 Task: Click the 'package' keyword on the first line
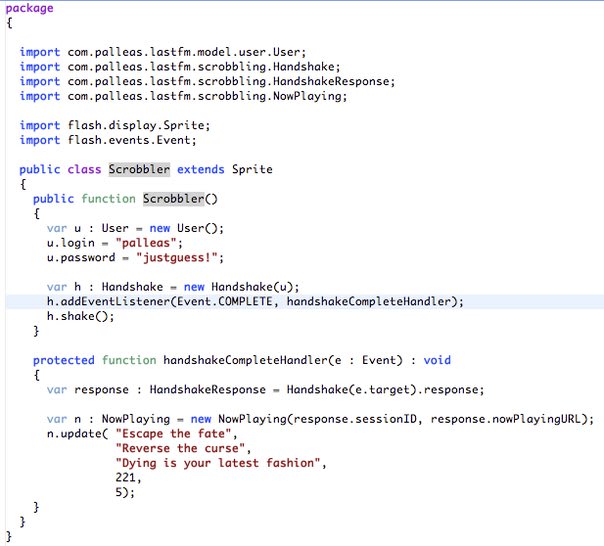coord(29,8)
